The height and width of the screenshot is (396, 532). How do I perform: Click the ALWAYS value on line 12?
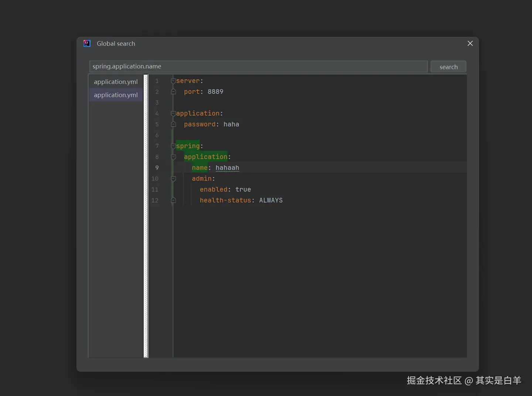[271, 200]
